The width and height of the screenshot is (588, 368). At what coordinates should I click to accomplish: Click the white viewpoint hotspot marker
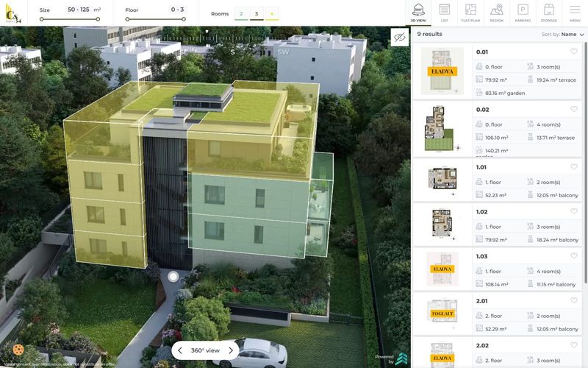tap(173, 277)
